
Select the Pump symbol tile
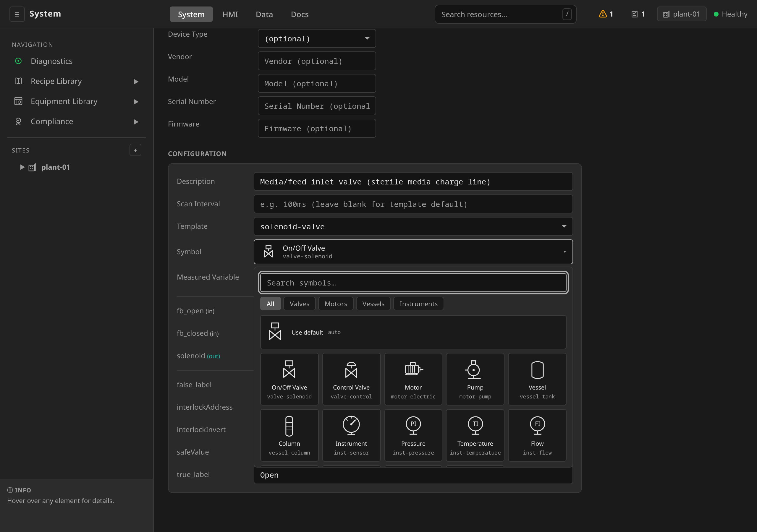point(475,379)
